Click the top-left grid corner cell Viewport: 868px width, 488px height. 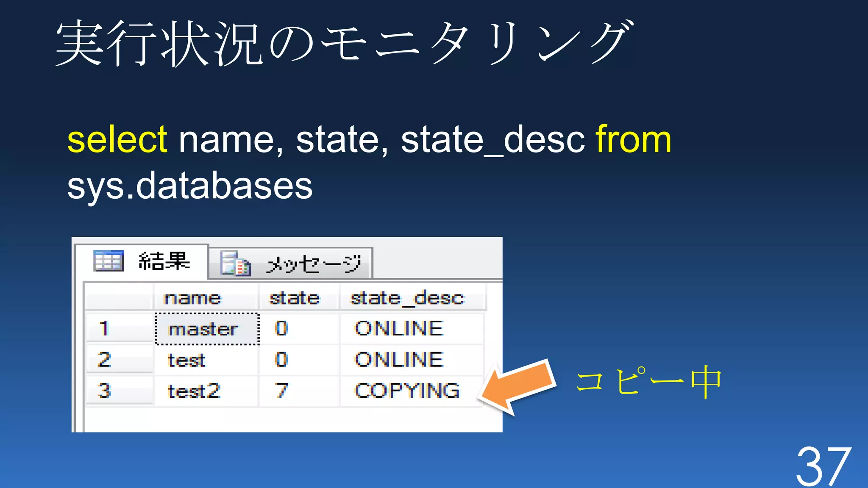[119, 297]
